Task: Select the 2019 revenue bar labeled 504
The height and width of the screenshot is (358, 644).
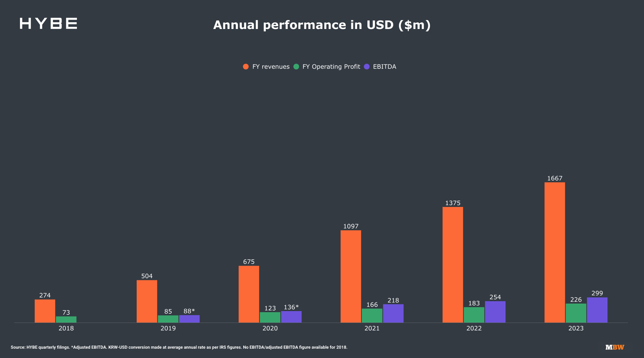Action: pos(147,301)
